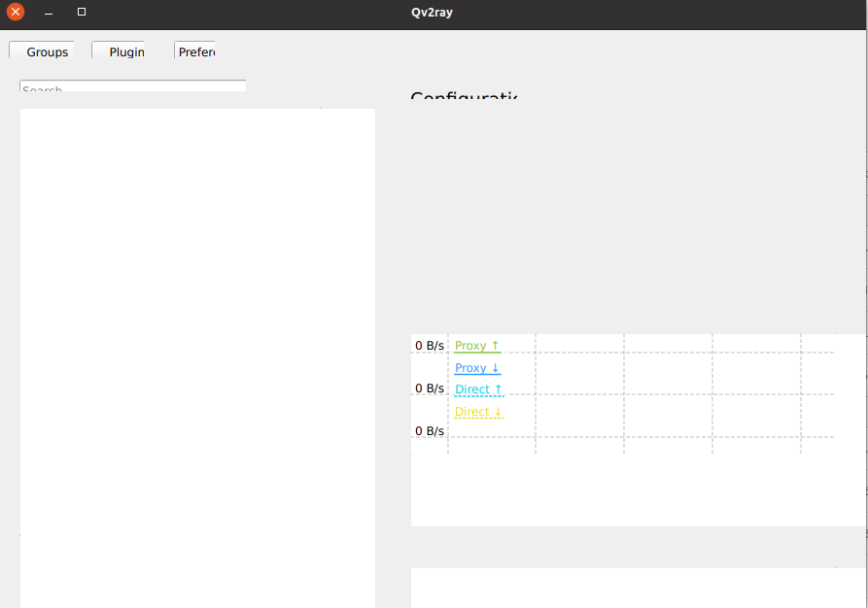
Task: Click the Qv2ray title bar text
Action: coord(432,13)
